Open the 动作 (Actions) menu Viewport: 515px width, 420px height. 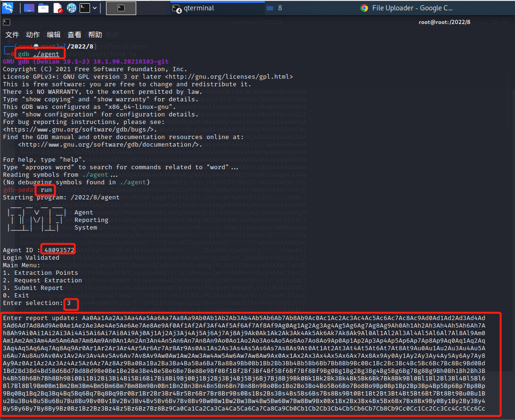(33, 34)
